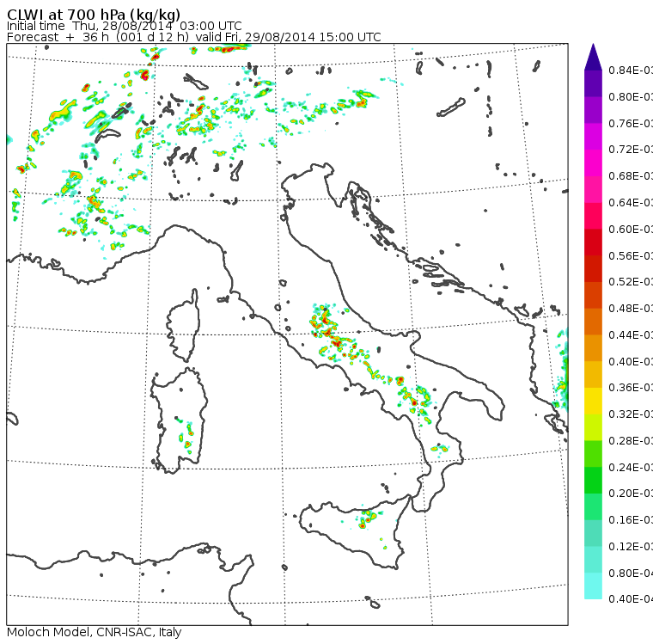Select the yellow band between 0.32E-03 and 0.36E-03
The width and height of the screenshot is (653, 644).
(x=593, y=401)
